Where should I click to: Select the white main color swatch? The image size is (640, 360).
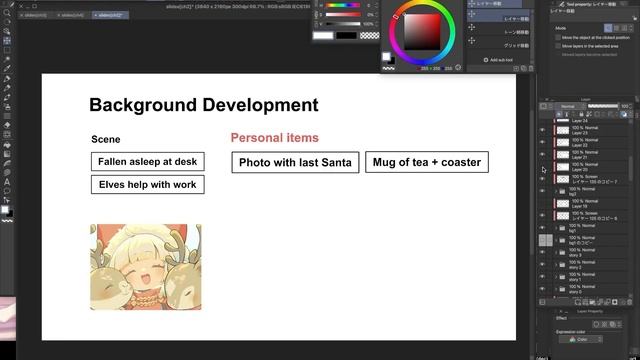323,36
